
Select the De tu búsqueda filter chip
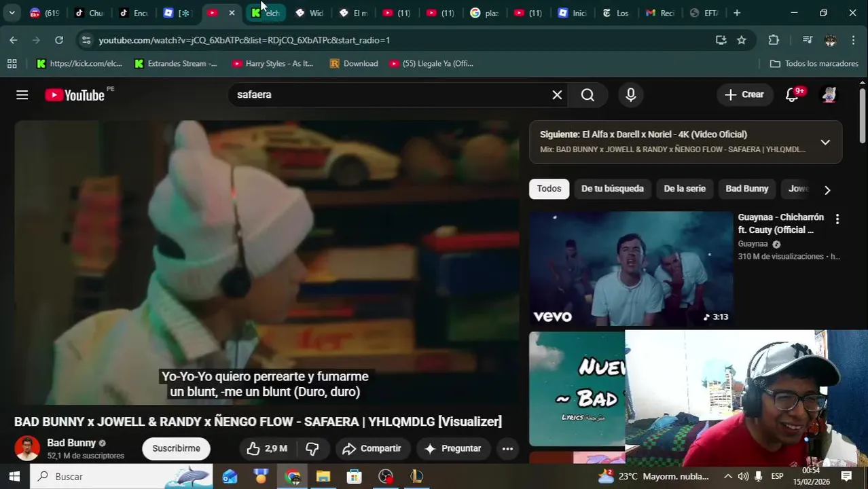point(613,189)
